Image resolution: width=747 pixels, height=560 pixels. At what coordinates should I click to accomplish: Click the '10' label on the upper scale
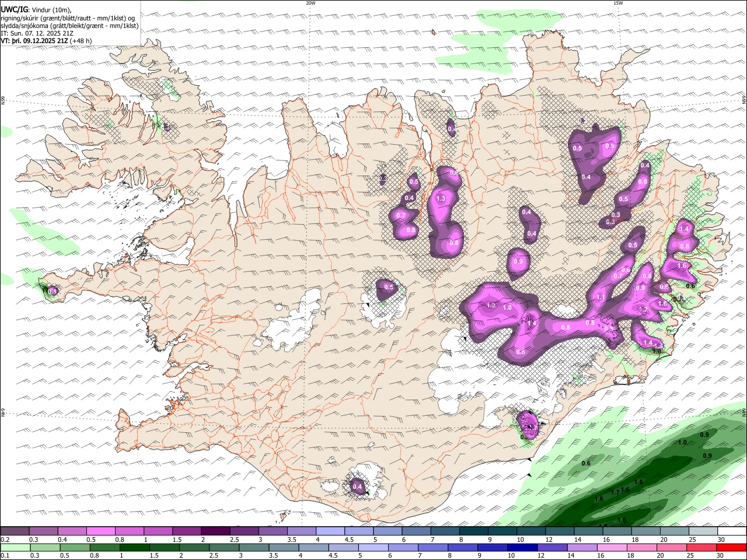[520, 540]
